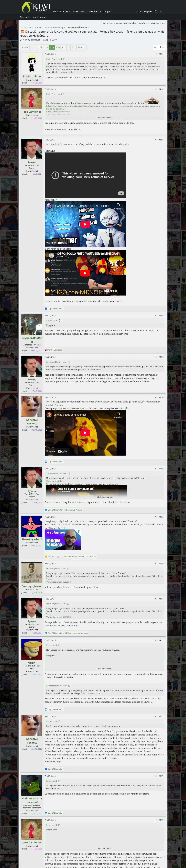Open the Enrique Fonseca image attachment
The height and width of the screenshot is (868, 186).
pos(63,540)
